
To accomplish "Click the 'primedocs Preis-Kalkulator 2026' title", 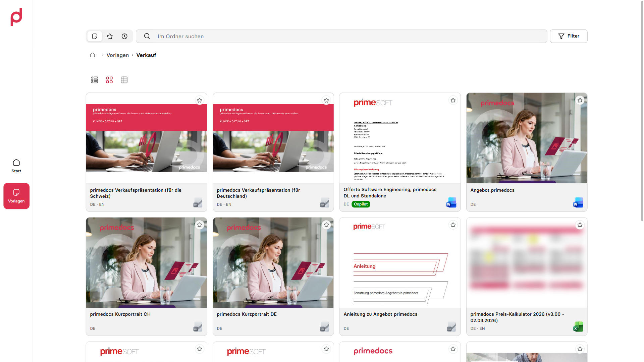I will point(517,317).
